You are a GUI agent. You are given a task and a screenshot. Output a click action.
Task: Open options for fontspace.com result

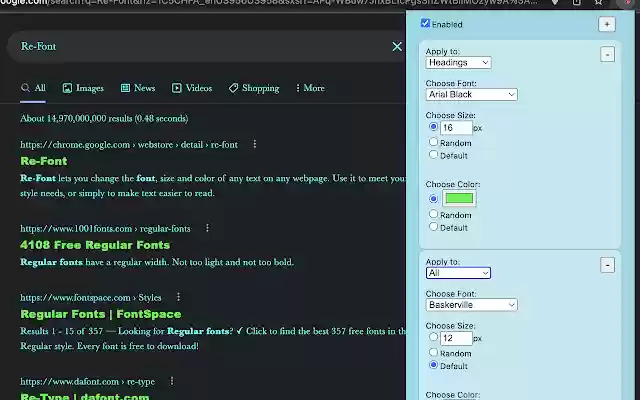[x=178, y=297]
